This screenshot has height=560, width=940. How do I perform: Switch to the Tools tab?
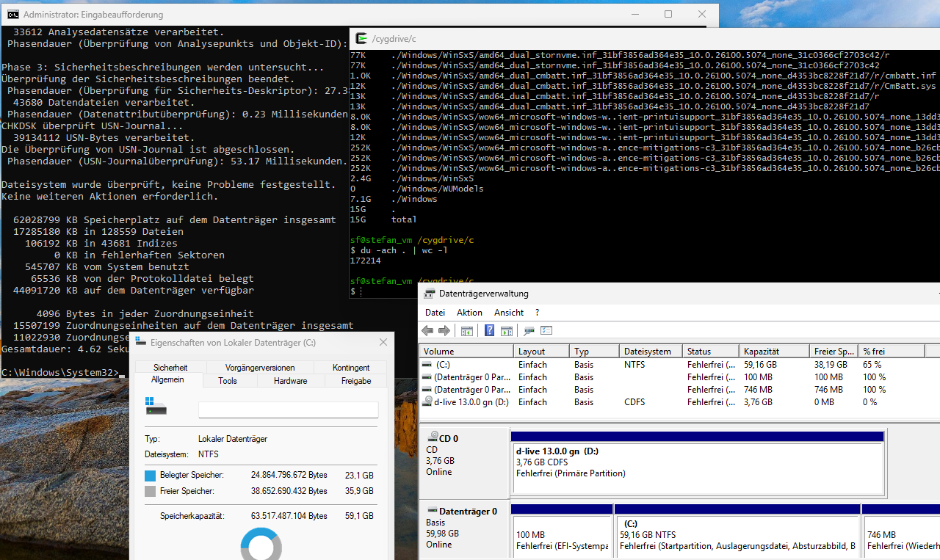pyautogui.click(x=228, y=381)
